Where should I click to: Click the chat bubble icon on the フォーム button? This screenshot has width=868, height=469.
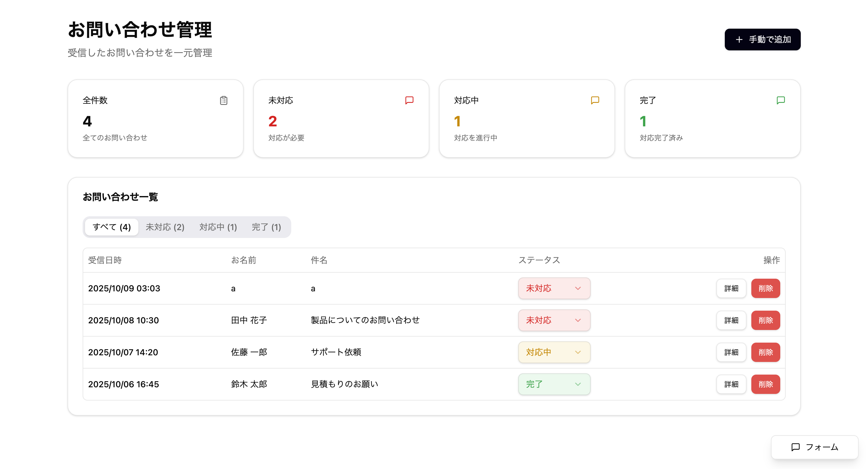click(796, 447)
